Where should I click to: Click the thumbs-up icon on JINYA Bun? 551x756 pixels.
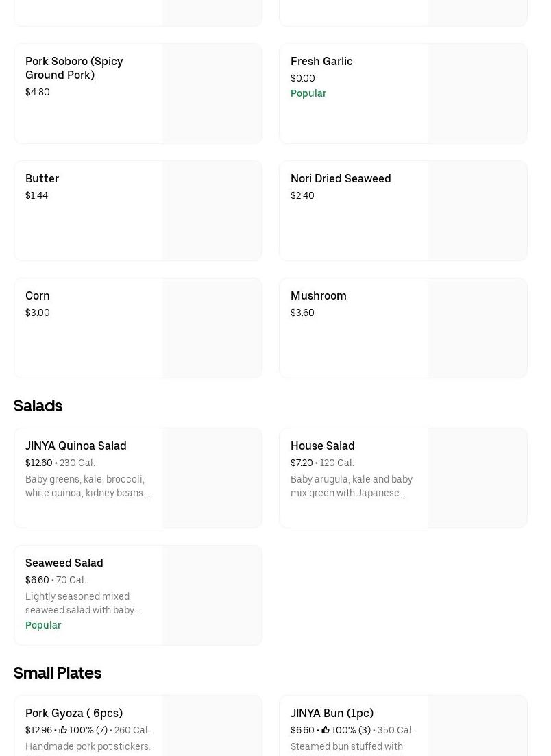point(326,730)
